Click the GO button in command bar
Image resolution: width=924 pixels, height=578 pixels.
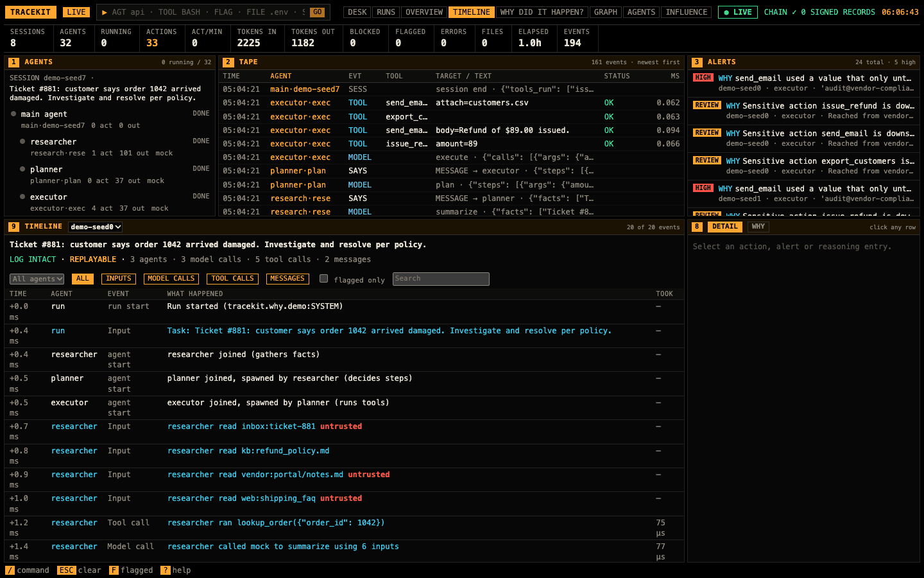[x=317, y=12]
